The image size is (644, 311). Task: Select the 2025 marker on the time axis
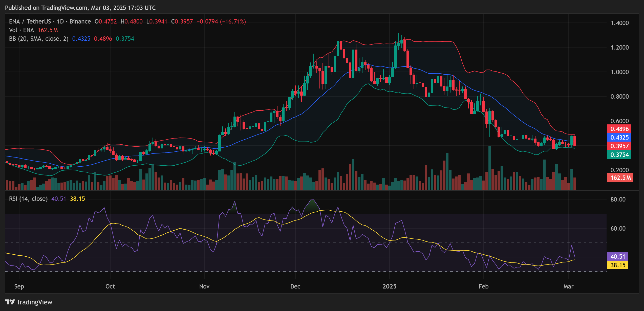tap(389, 286)
